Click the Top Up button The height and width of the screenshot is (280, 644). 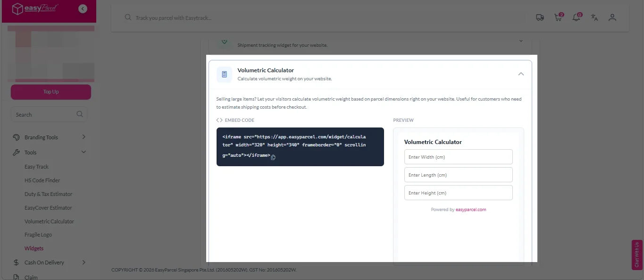(x=51, y=92)
